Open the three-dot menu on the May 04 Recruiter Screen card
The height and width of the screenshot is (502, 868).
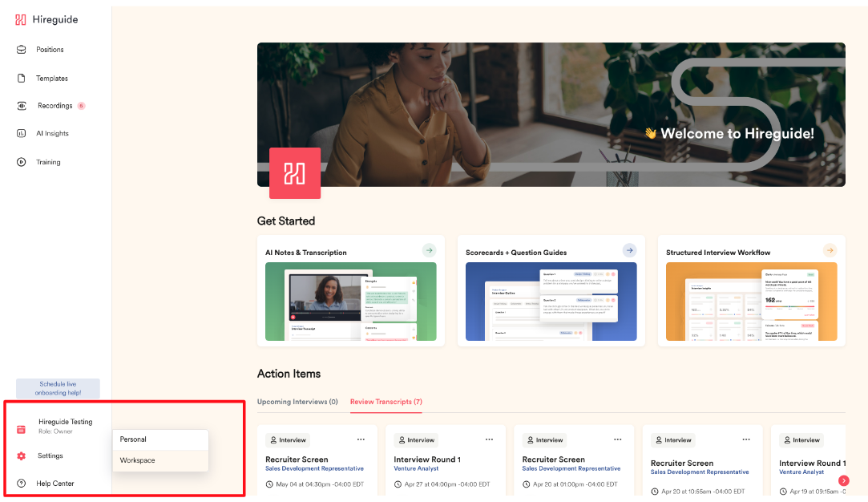pyautogui.click(x=361, y=439)
